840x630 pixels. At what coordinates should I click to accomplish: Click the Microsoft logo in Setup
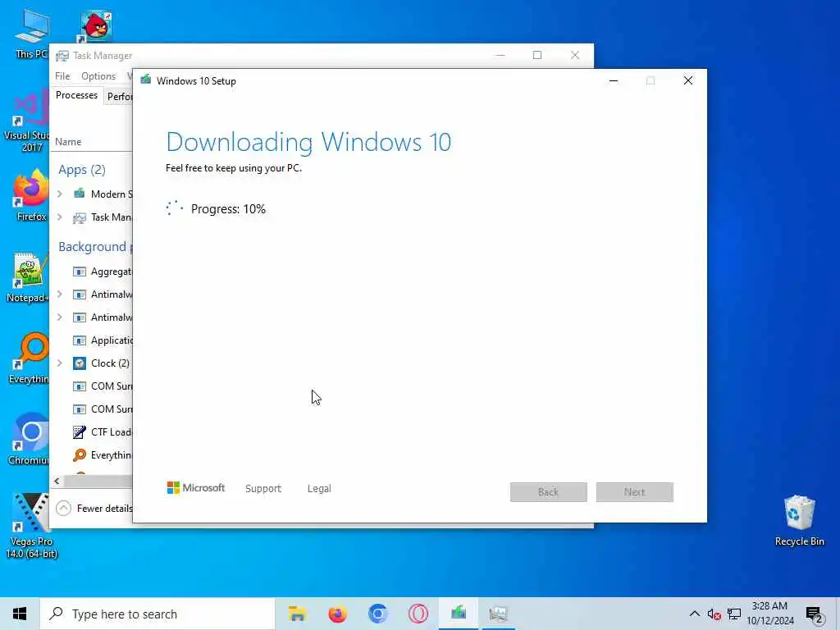pyautogui.click(x=195, y=487)
